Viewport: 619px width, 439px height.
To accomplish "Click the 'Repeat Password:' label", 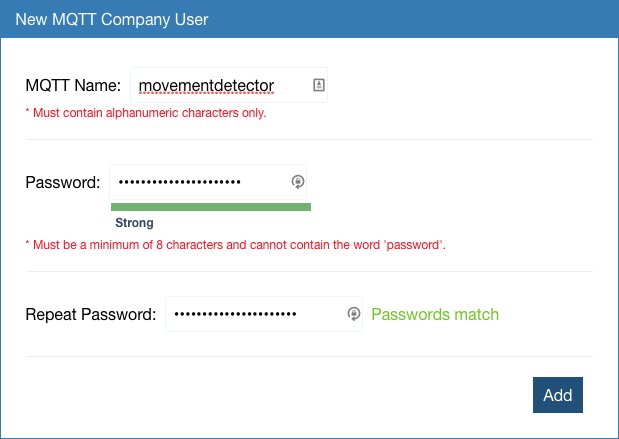I will pyautogui.click(x=90, y=314).
